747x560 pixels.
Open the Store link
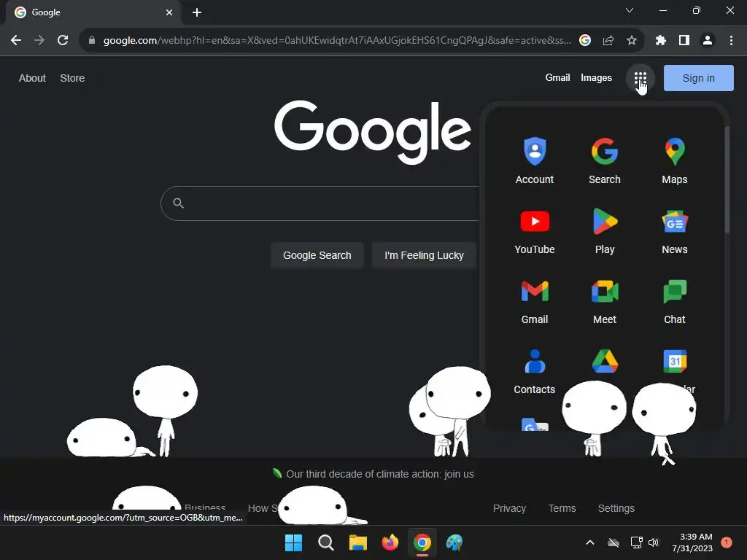click(x=72, y=78)
